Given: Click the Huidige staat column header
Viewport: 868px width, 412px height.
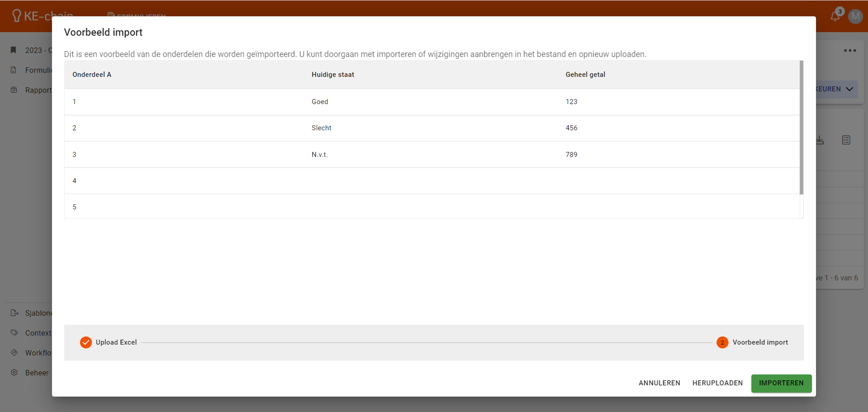Looking at the screenshot, I should 332,75.
